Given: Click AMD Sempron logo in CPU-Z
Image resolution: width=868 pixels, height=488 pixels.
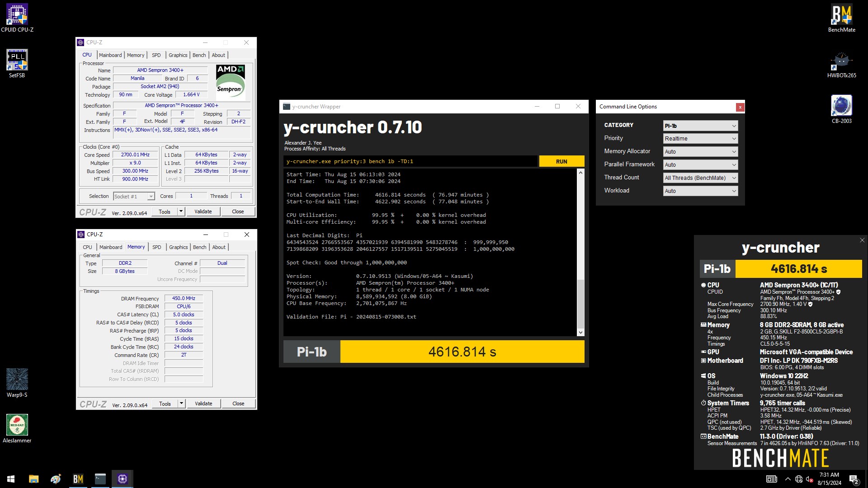Looking at the screenshot, I should (231, 82).
